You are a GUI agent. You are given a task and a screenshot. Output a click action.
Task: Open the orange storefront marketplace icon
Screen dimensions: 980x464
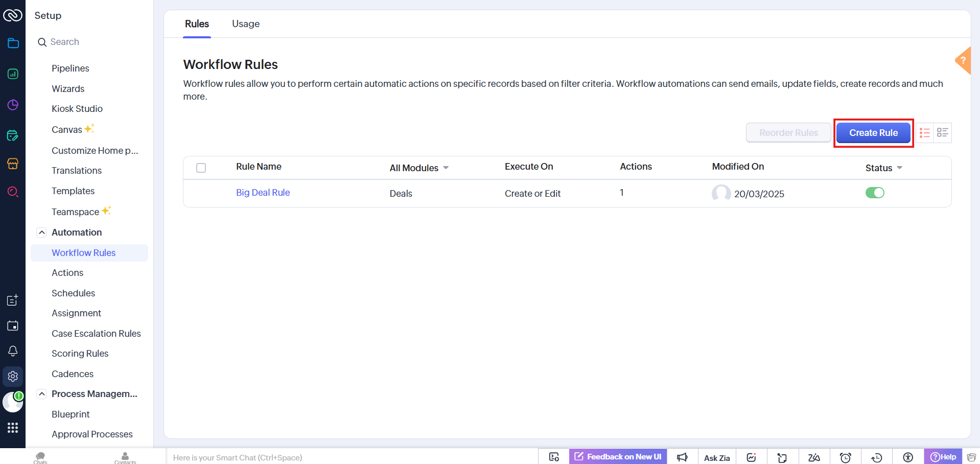coord(13,164)
